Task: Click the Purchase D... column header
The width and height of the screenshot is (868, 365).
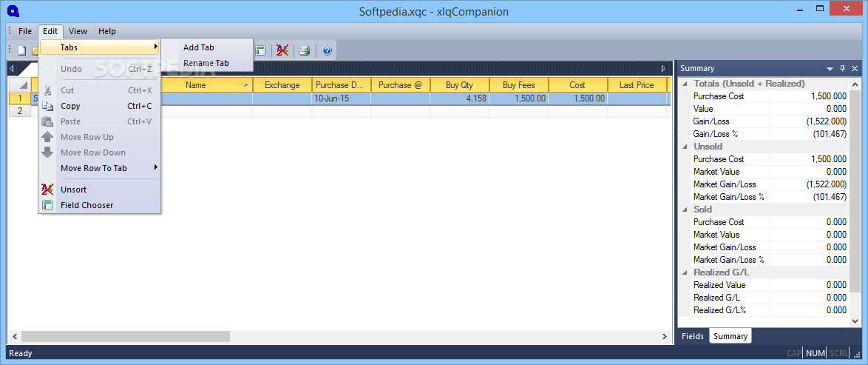Action: coord(341,85)
